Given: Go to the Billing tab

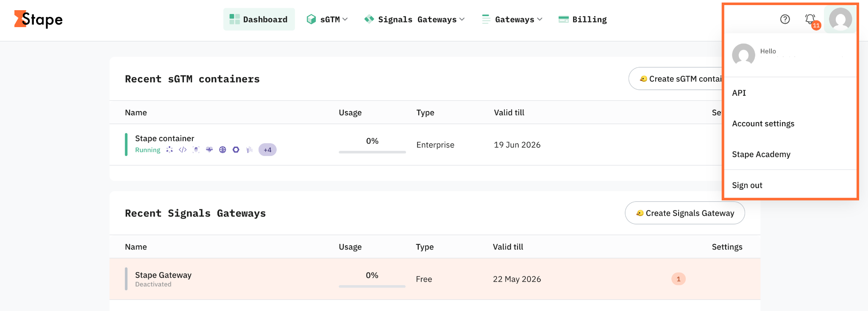Looking at the screenshot, I should point(583,19).
